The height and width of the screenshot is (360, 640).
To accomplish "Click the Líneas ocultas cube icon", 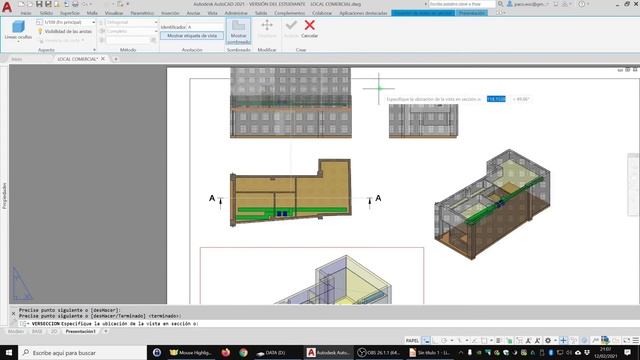I will tap(18, 27).
